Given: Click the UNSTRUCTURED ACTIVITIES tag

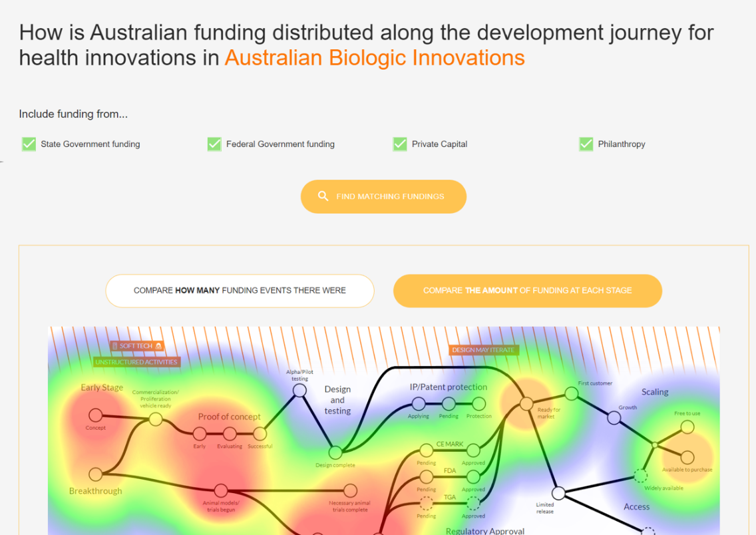Looking at the screenshot, I should coord(136,362).
